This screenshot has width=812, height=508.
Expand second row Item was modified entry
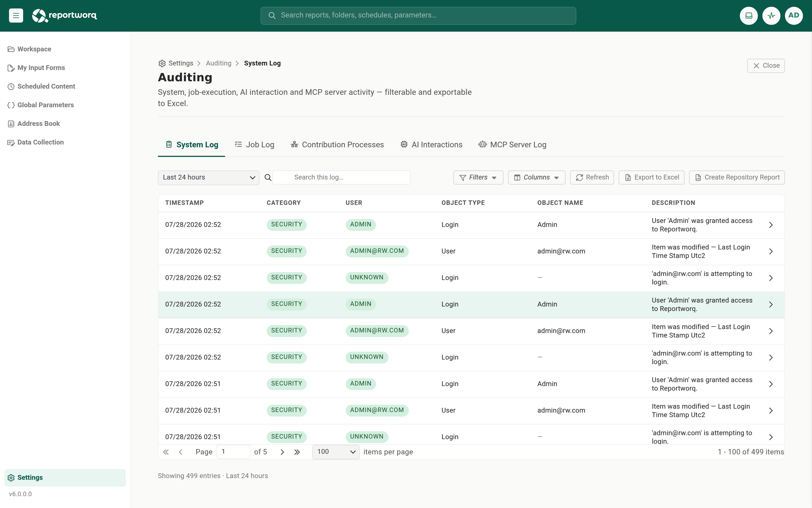tap(771, 252)
